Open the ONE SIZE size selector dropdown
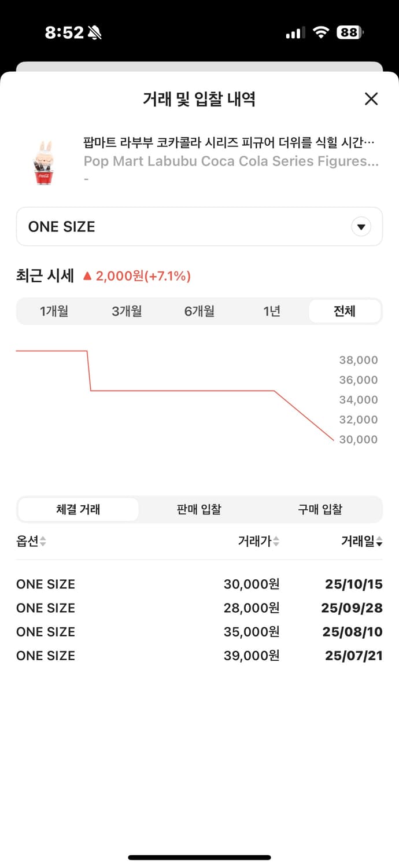Image resolution: width=399 pixels, height=868 pixels. click(199, 226)
